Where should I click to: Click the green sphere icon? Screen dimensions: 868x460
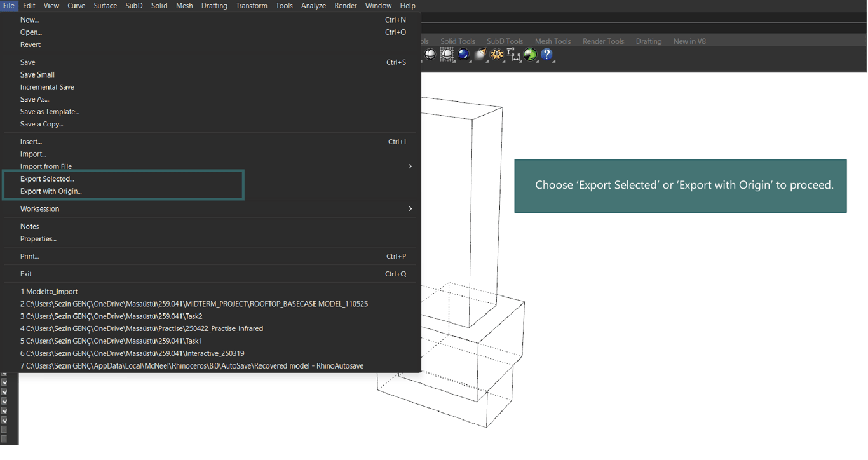click(530, 55)
